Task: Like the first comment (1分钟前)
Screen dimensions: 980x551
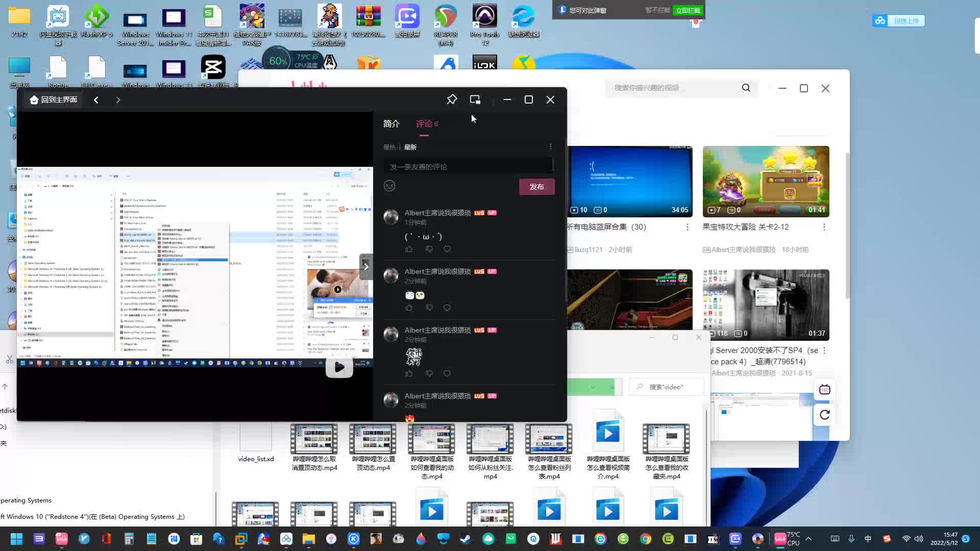Action: coord(409,249)
